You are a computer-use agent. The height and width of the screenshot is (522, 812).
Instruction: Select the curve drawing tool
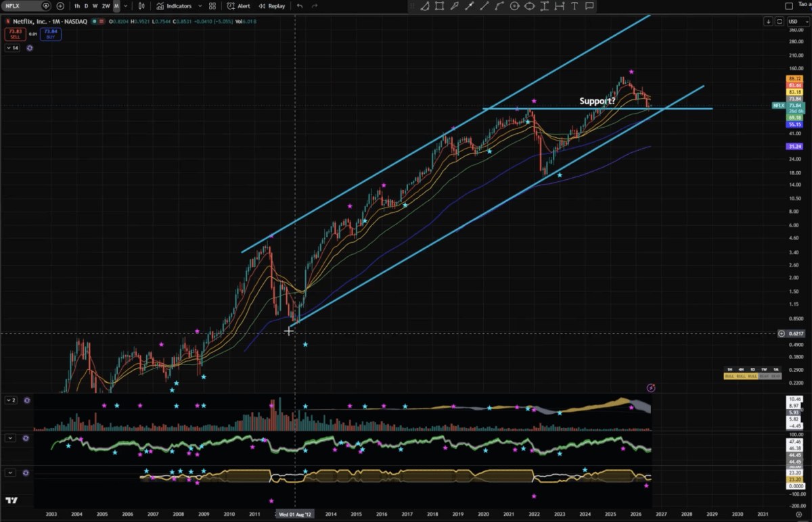click(499, 6)
